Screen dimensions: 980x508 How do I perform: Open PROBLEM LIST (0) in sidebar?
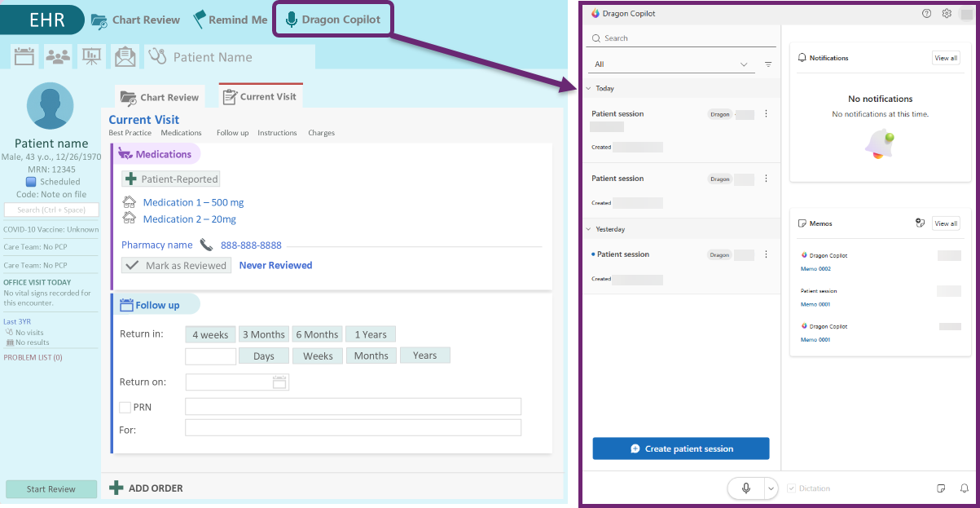tap(33, 357)
